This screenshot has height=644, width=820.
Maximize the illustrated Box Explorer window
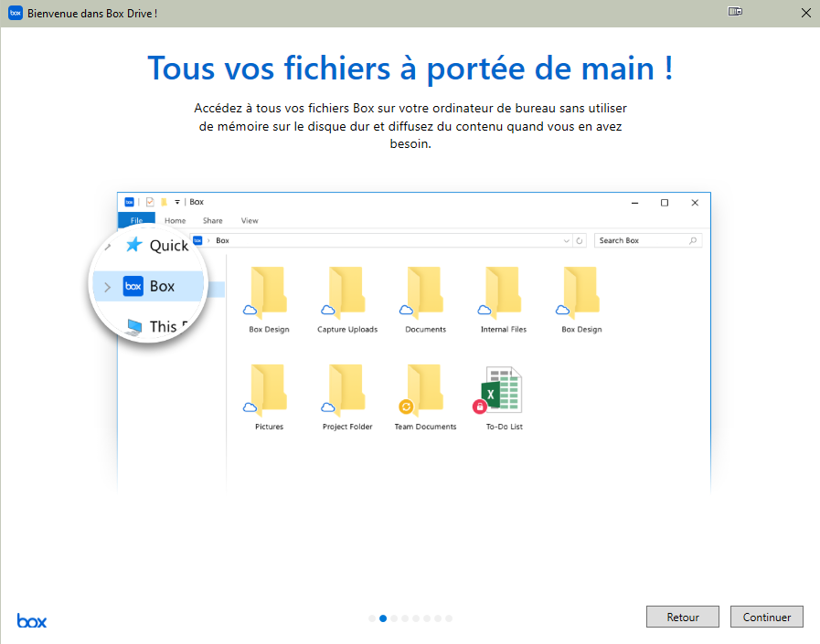(x=665, y=203)
